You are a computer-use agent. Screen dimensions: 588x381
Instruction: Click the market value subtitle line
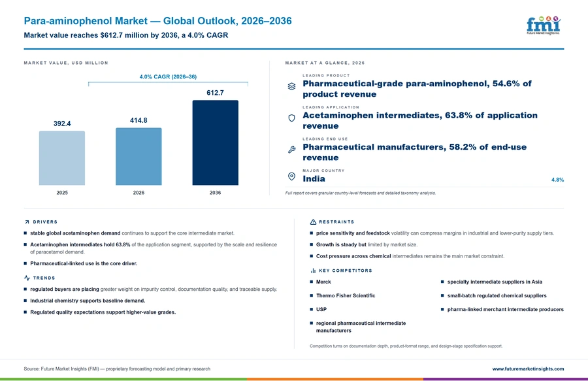coord(125,35)
